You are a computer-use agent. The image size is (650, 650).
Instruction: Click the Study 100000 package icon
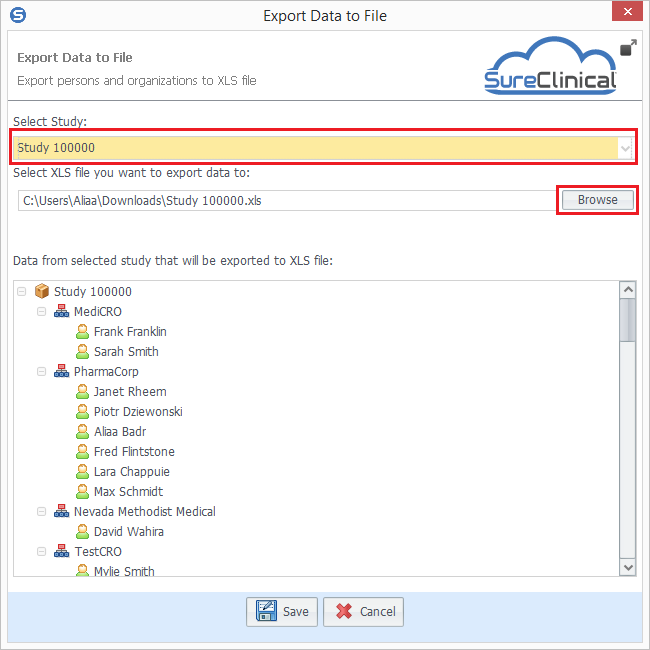[x=41, y=291]
